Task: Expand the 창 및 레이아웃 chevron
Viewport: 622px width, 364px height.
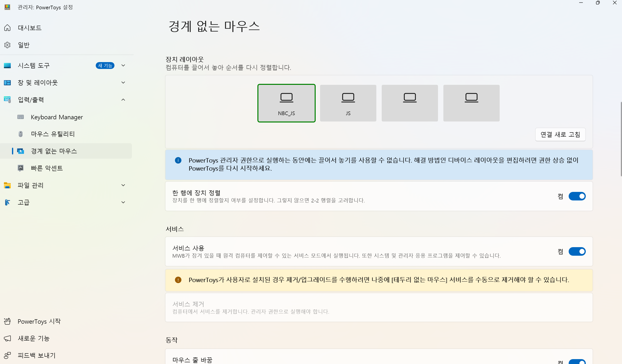Action: click(x=123, y=82)
